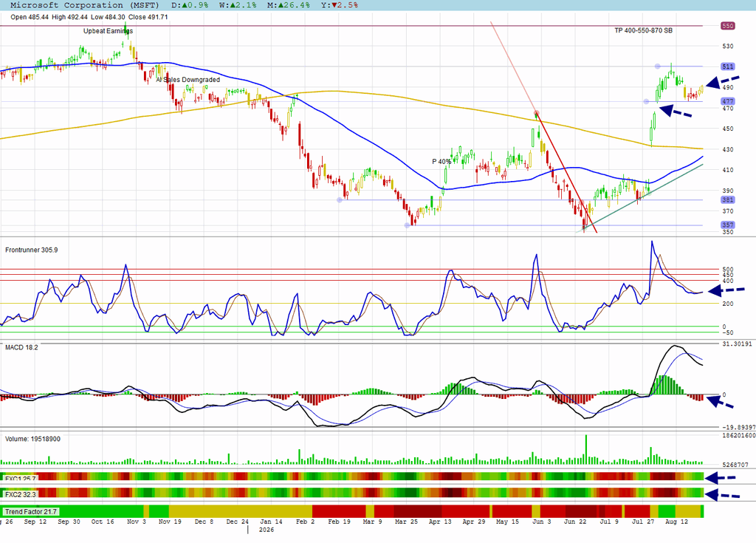Image resolution: width=756 pixels, height=543 pixels.
Task: Click the Microsoft Corporation (MSFT) chart title
Action: tap(85, 5)
